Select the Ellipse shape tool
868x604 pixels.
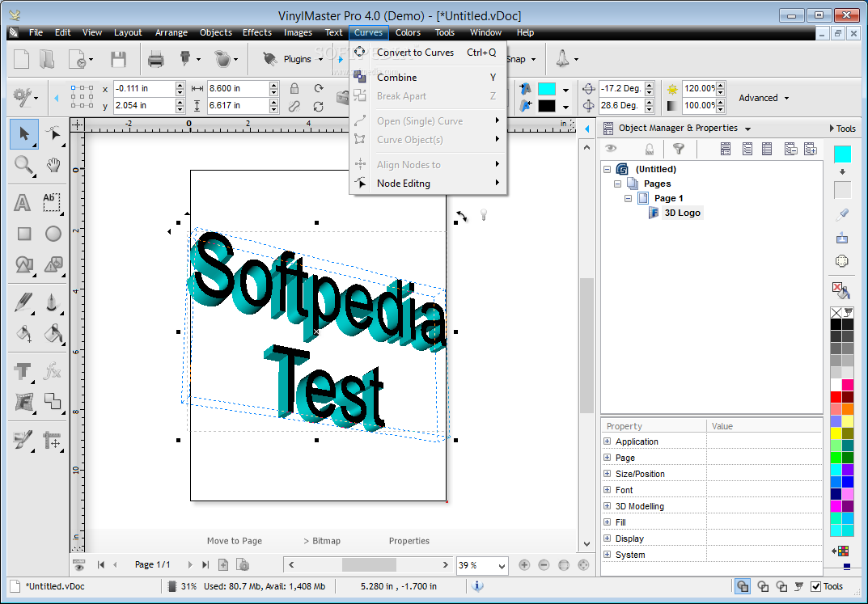53,234
